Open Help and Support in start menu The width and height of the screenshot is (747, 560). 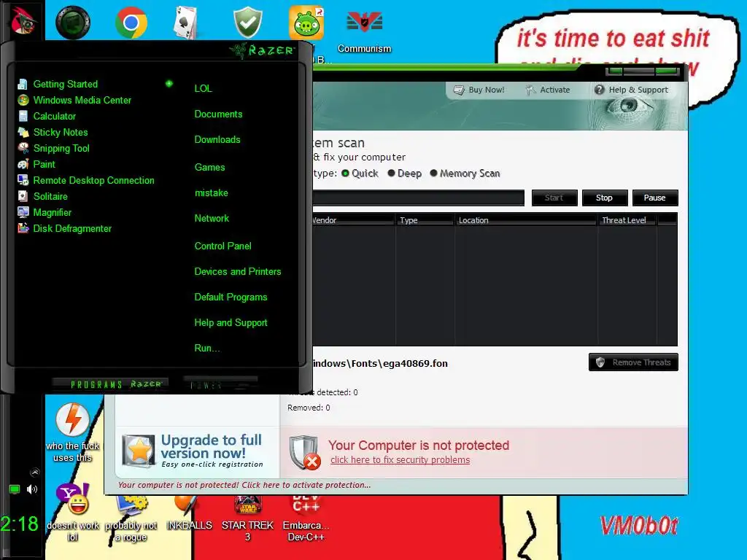[x=231, y=323]
